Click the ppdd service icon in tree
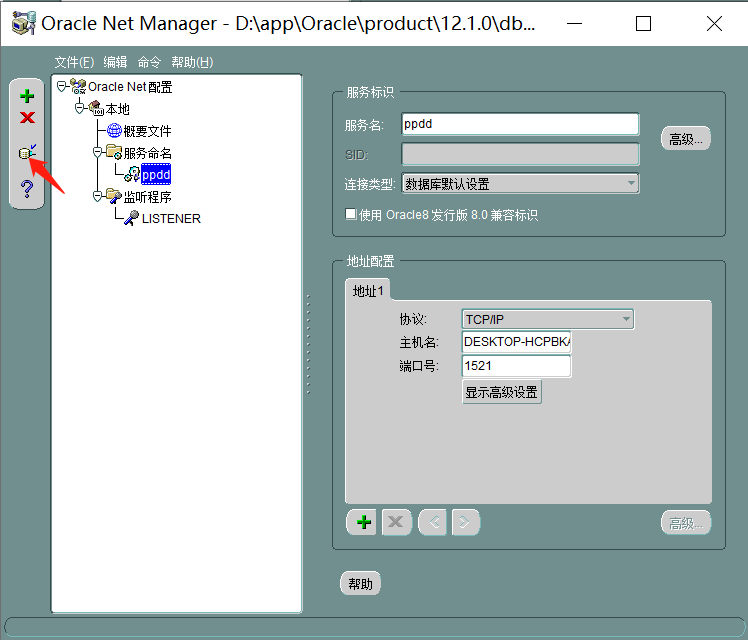Viewport: 748px width, 640px height. click(x=132, y=174)
